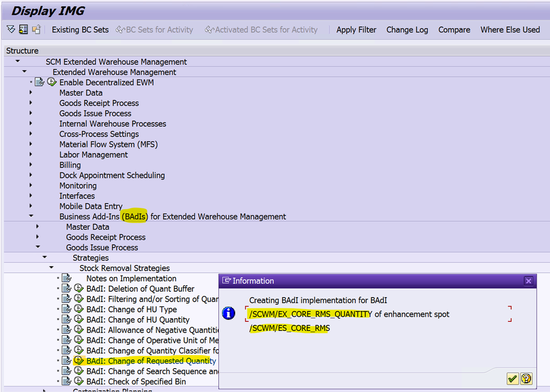The height and width of the screenshot is (392, 550).
Task: Click Existing BC Sets
Action: [x=80, y=29]
